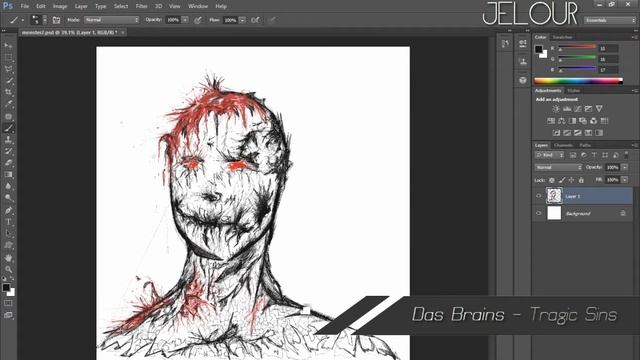Viewport: 640px width, 360px height.
Task: Swap foreground and background colors
Action: 12,279
